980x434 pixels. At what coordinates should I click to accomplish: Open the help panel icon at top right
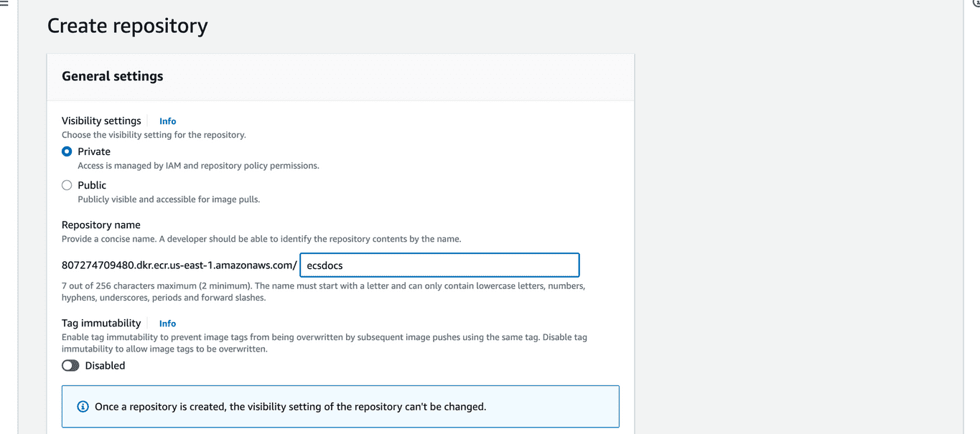(976, 4)
